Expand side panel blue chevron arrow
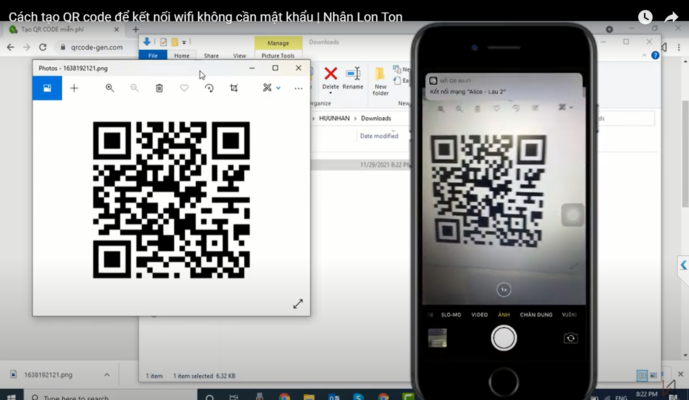Screen dimensions: 689x400 [683, 265]
